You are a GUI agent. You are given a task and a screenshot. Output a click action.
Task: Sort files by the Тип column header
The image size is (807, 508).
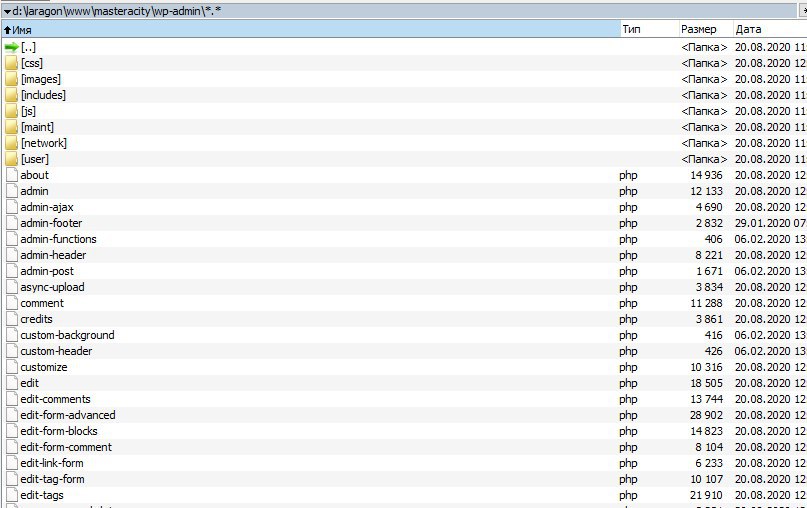pos(650,29)
